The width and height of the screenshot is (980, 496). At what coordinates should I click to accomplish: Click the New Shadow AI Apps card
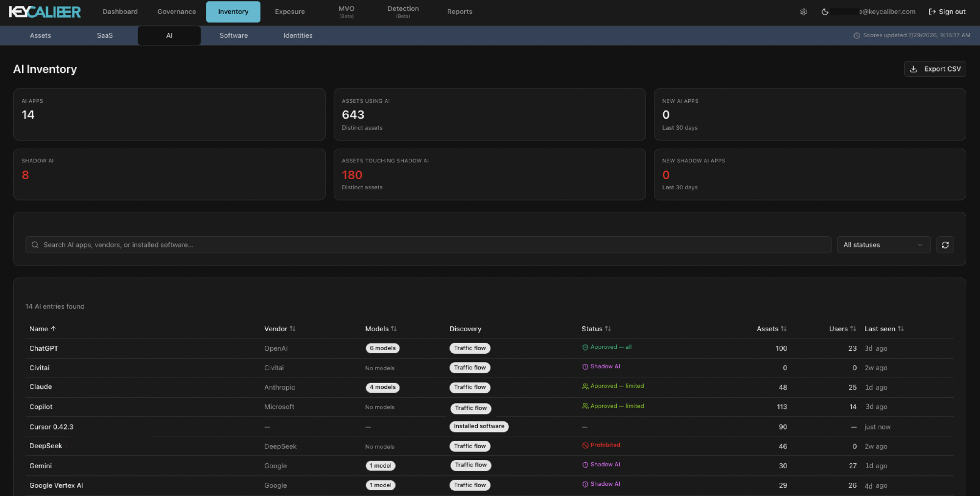pyautogui.click(x=810, y=175)
